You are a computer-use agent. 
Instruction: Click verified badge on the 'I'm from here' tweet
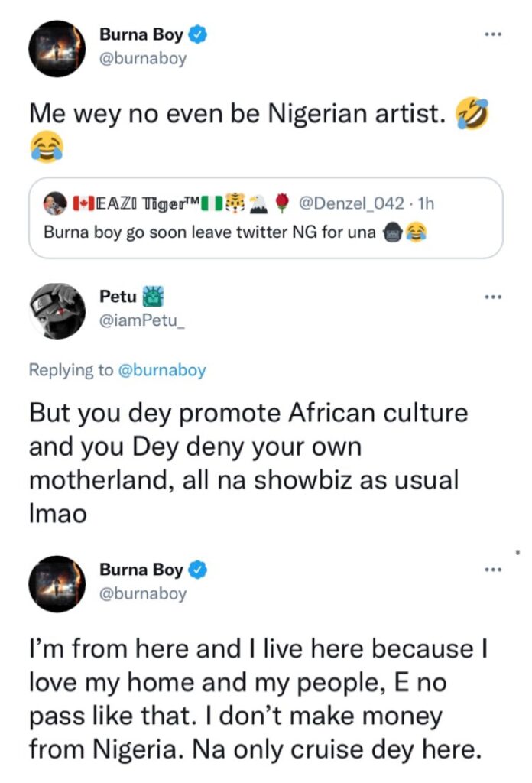[197, 570]
